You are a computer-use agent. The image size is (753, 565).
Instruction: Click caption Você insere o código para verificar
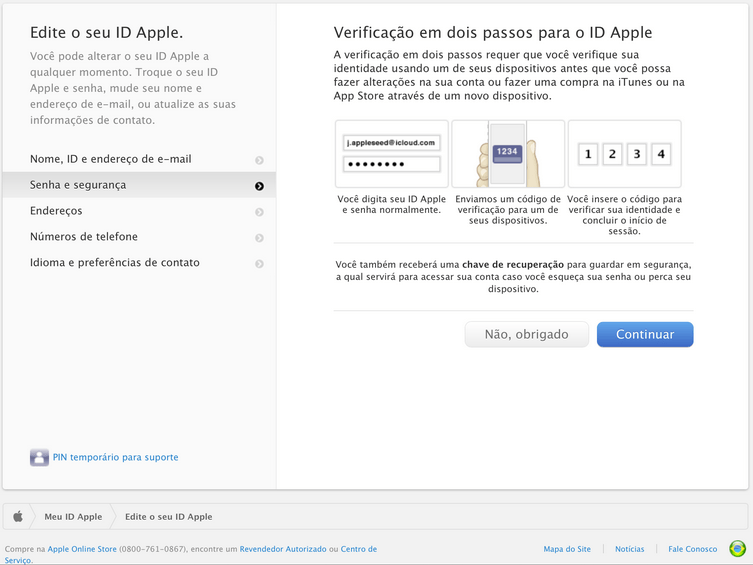(x=624, y=215)
